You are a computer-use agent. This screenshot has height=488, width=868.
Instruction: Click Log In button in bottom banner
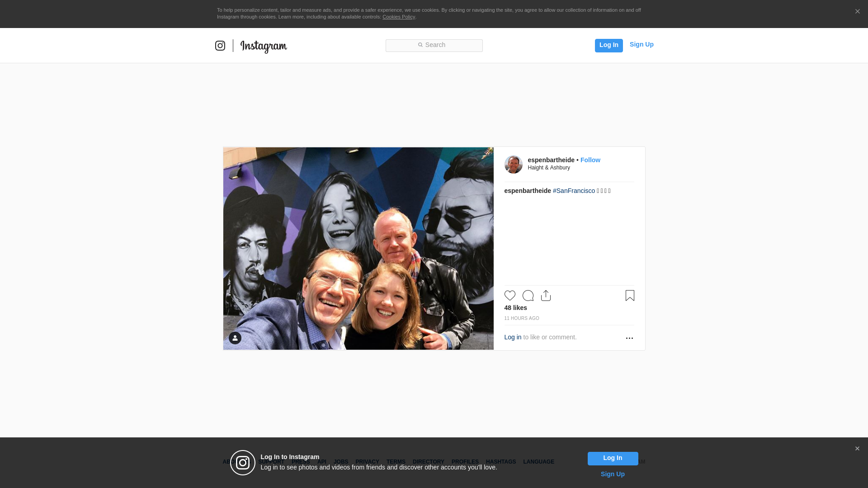click(613, 459)
